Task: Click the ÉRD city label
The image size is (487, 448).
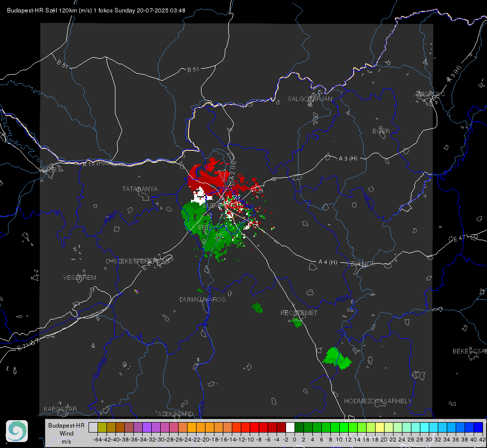Action: coord(204,227)
